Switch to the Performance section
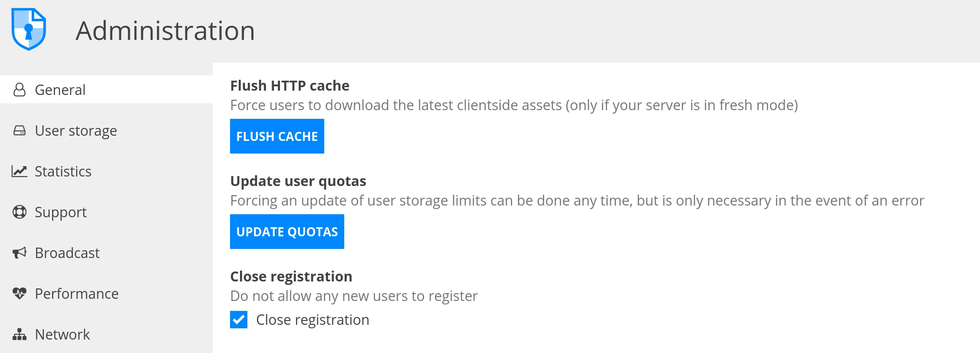This screenshot has height=353, width=980. click(x=76, y=294)
